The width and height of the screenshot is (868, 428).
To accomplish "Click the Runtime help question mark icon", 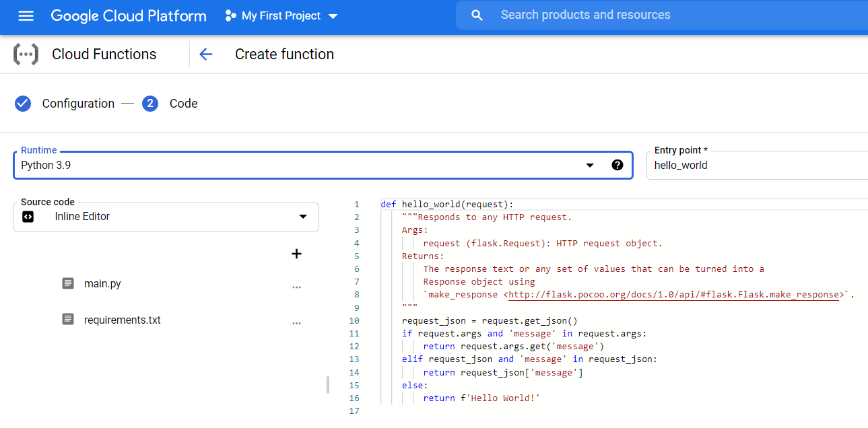I will coord(617,166).
